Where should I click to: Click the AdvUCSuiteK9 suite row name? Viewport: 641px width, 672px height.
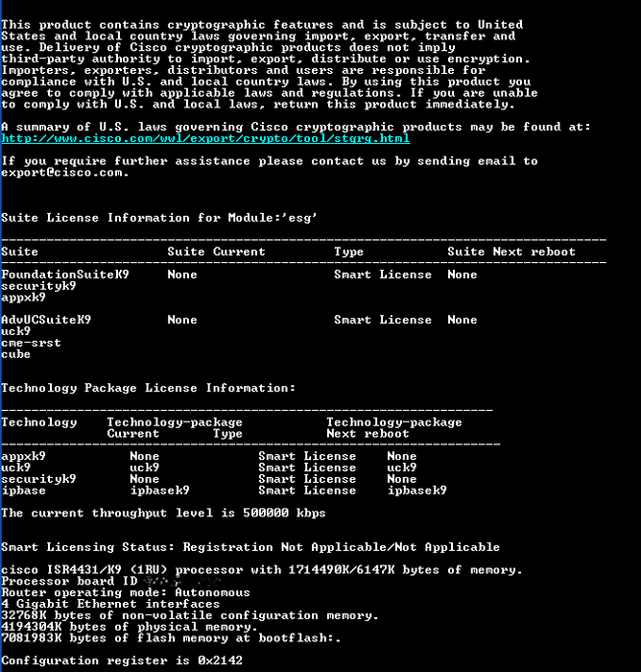pyautogui.click(x=46, y=320)
